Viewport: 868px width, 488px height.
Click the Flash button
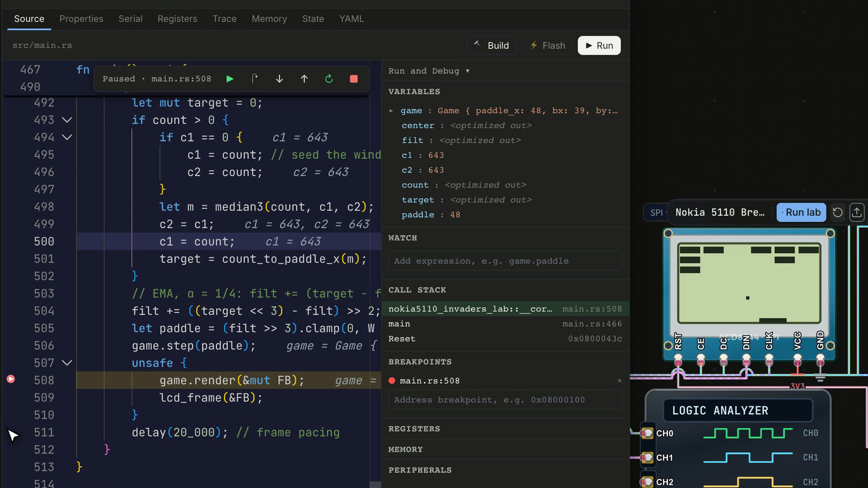pos(548,46)
